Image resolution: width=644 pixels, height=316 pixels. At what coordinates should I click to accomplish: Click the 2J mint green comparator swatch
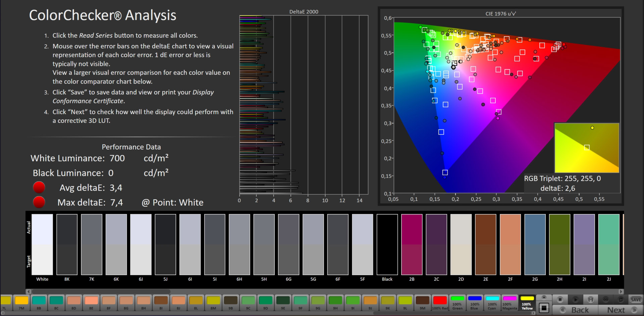(x=608, y=245)
